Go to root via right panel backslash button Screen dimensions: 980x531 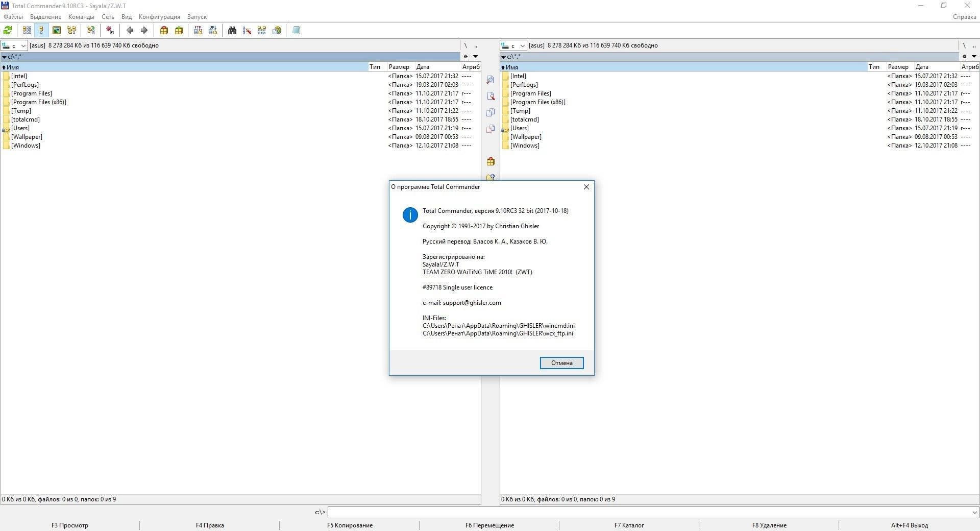click(964, 45)
